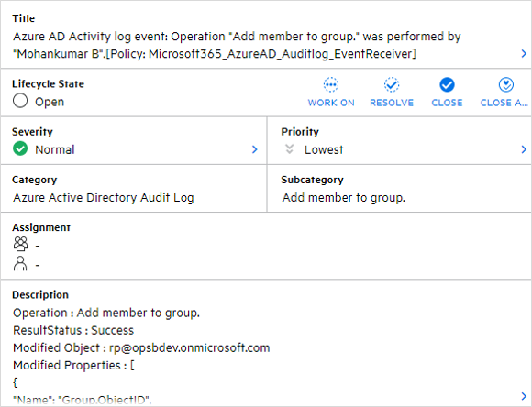Image resolution: width=532 pixels, height=407 pixels.
Task: Open the Priority chevron
Action: (x=524, y=149)
